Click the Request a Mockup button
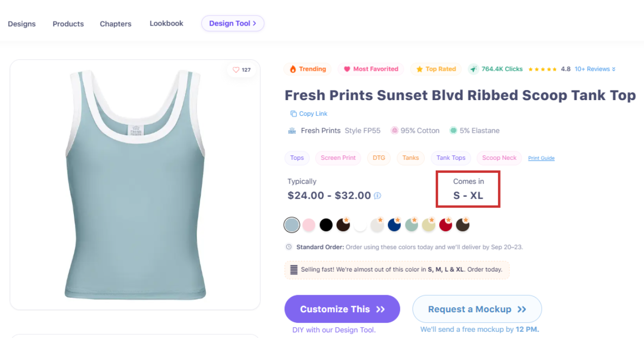The image size is (644, 362). tap(477, 309)
